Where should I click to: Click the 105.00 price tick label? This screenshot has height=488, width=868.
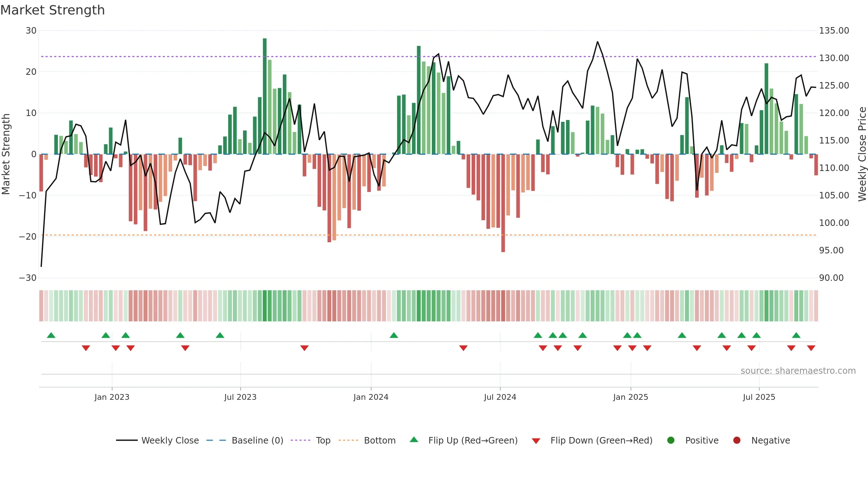tap(834, 196)
